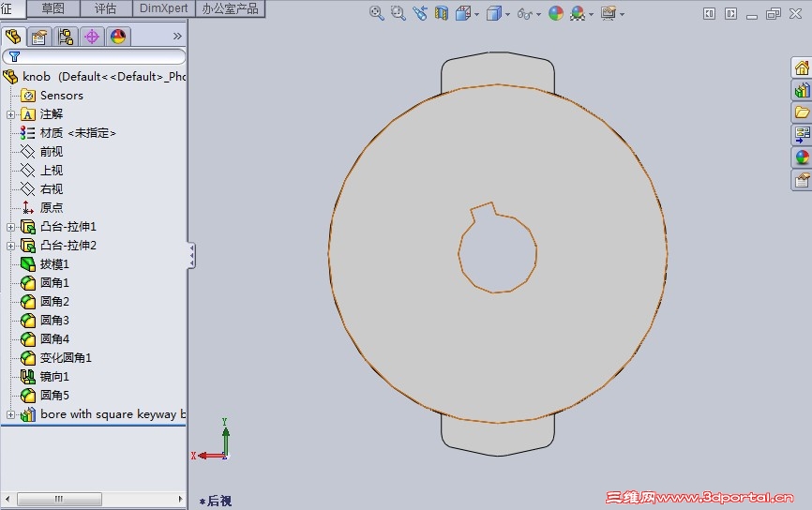
Task: Switch to PropertyManager tab
Action: click(39, 37)
